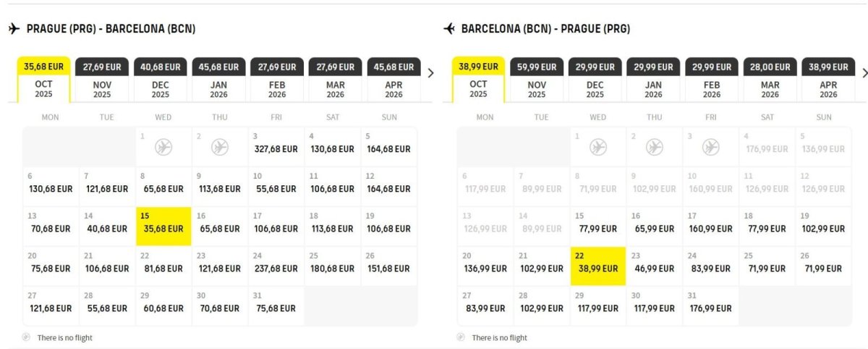Pick October 3 outbound fare 327,68 EUR
Viewport: 868px width, 349px height.
(x=276, y=148)
